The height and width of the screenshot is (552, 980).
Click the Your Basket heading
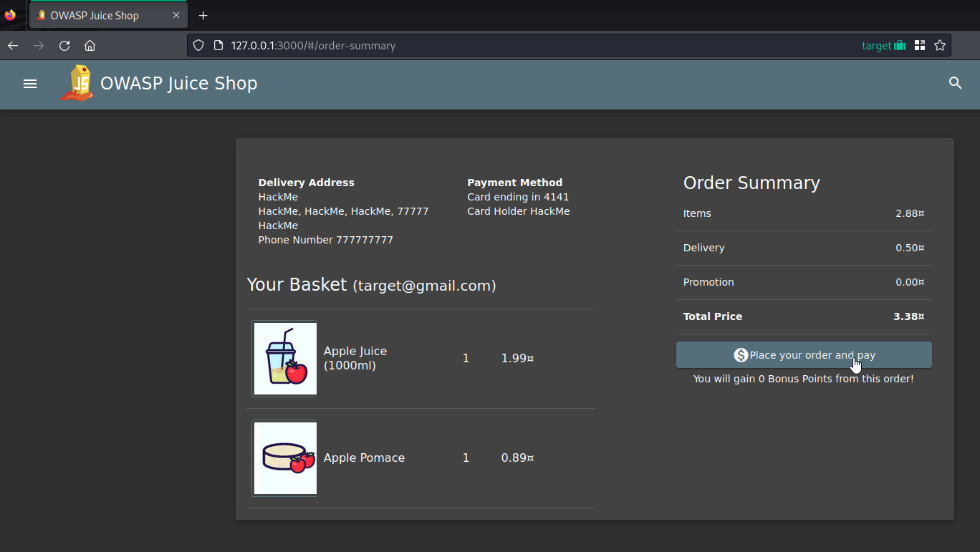[x=297, y=285]
